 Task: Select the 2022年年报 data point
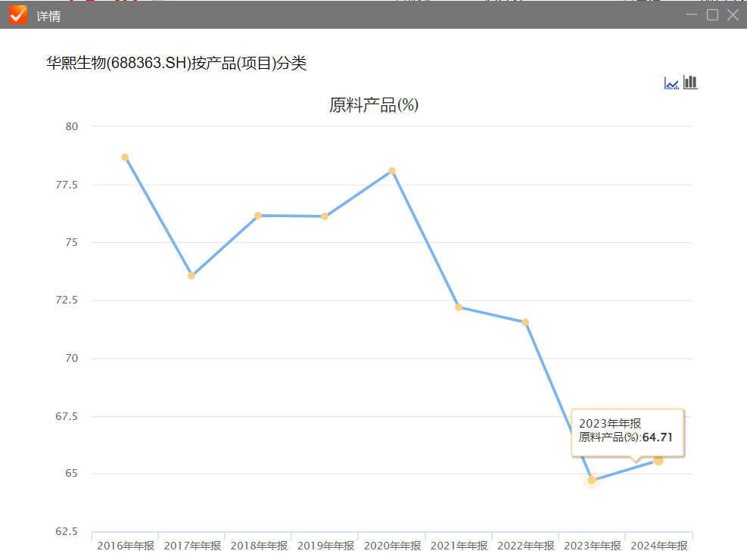pos(525,322)
